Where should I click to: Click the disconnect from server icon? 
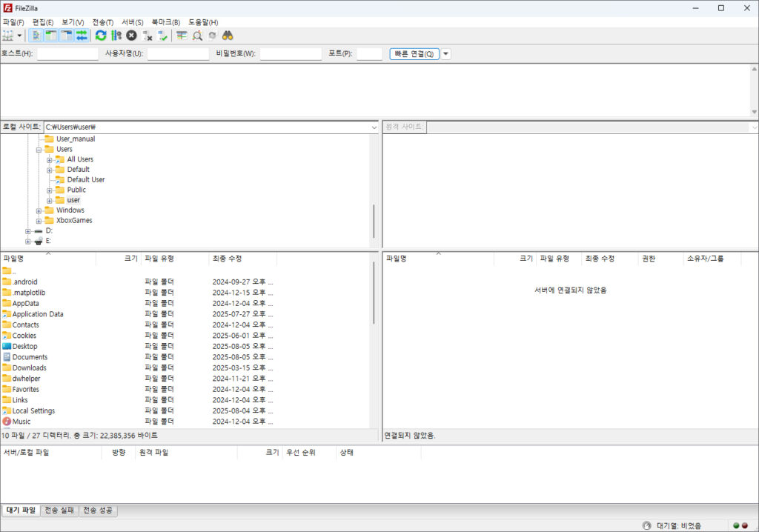[x=148, y=36]
